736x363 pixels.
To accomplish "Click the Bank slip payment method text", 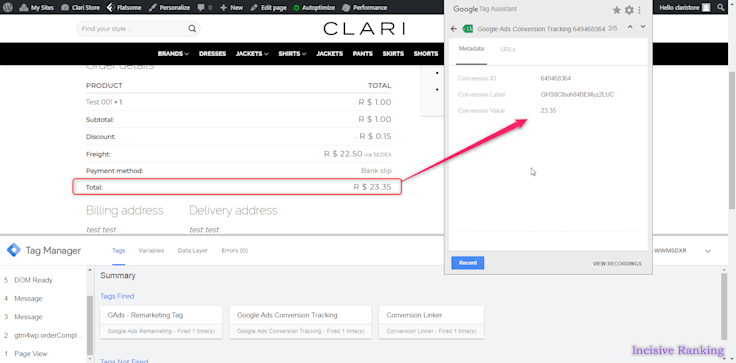I will (x=376, y=171).
